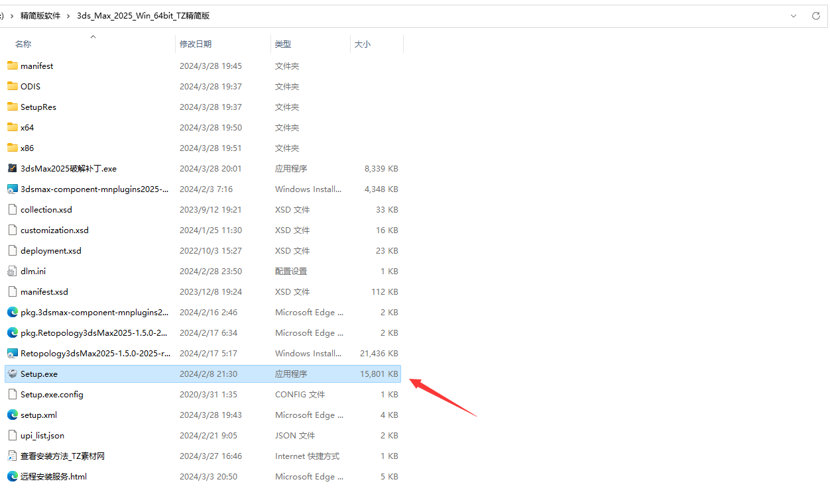Select the file name 'setup.xml'

(38, 415)
